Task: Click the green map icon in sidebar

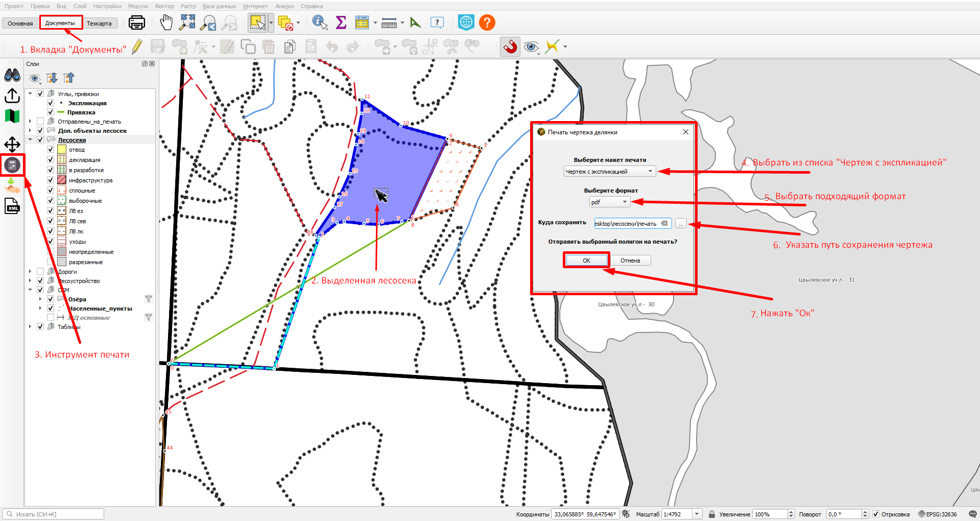Action: (12, 116)
